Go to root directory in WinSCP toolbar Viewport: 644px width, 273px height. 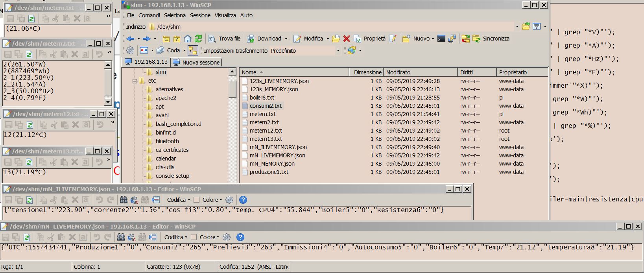(x=177, y=39)
